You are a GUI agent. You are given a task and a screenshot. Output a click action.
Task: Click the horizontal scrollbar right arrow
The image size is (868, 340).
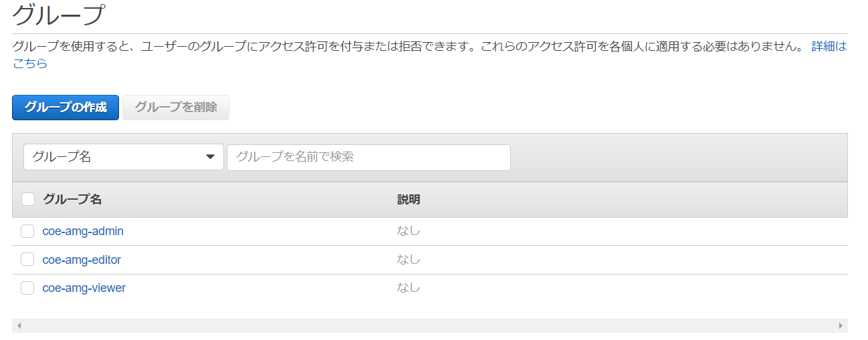[x=841, y=325]
